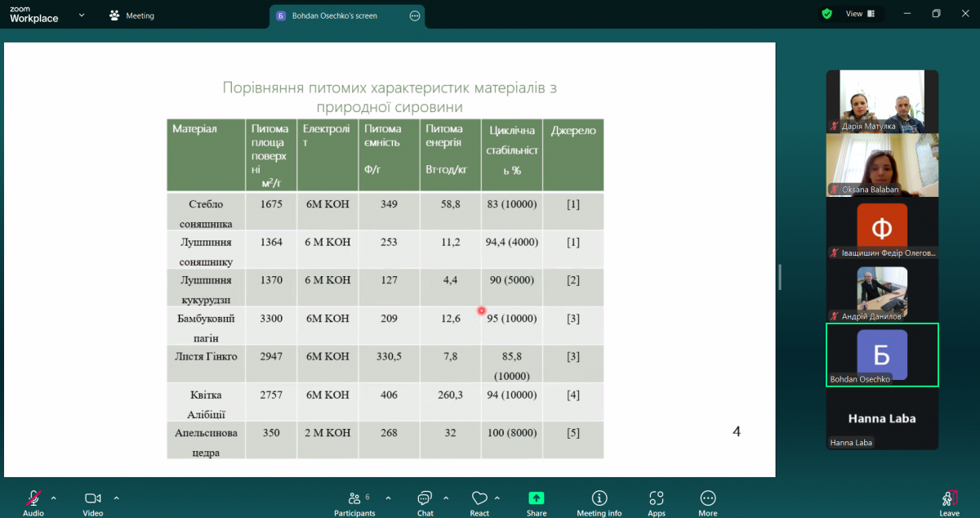Expand participants options arrow
980x518 pixels.
coord(388,498)
